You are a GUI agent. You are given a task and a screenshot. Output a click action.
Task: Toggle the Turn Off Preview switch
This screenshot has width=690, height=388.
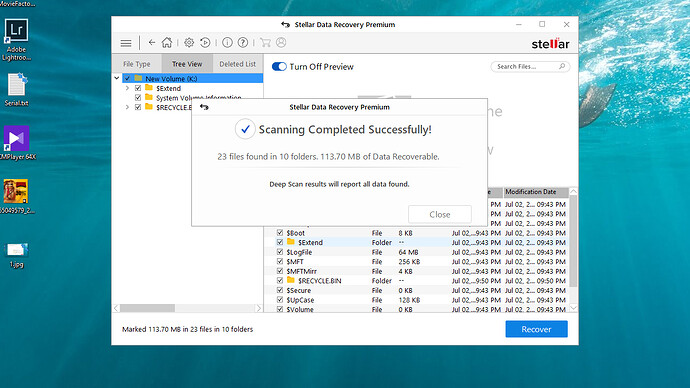tap(279, 67)
